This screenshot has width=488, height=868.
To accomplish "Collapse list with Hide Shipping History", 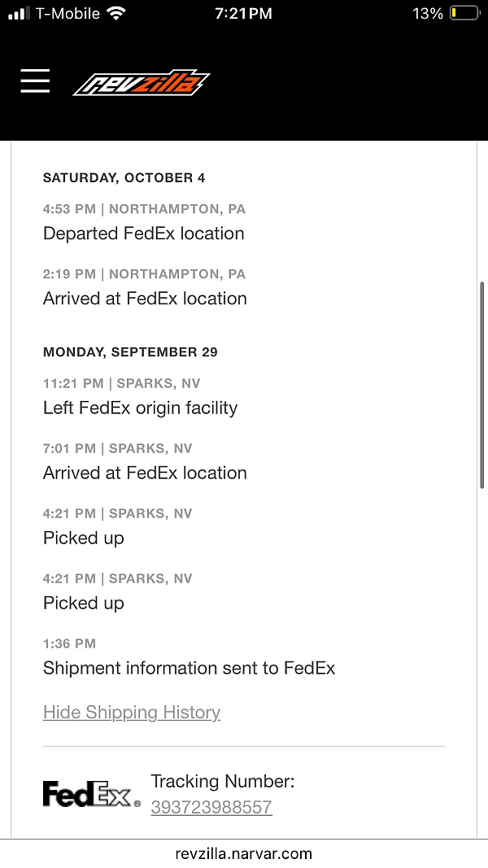I will pos(132,713).
